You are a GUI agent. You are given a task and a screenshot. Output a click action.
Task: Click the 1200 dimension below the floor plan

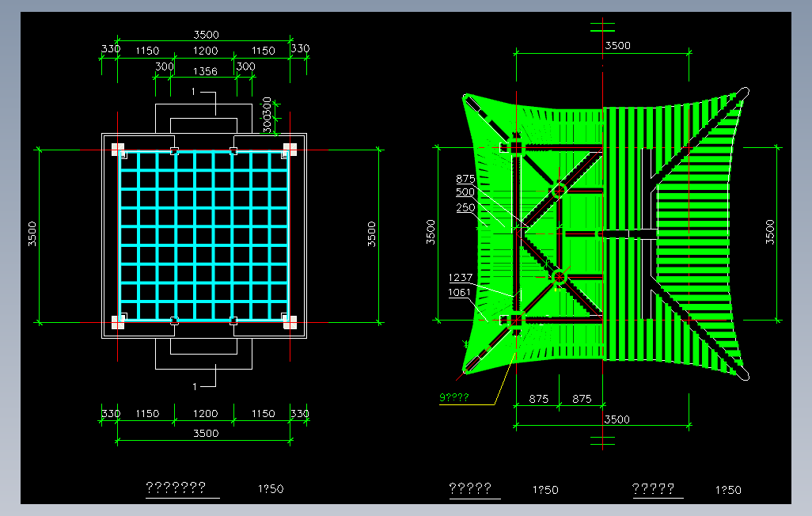205,413
